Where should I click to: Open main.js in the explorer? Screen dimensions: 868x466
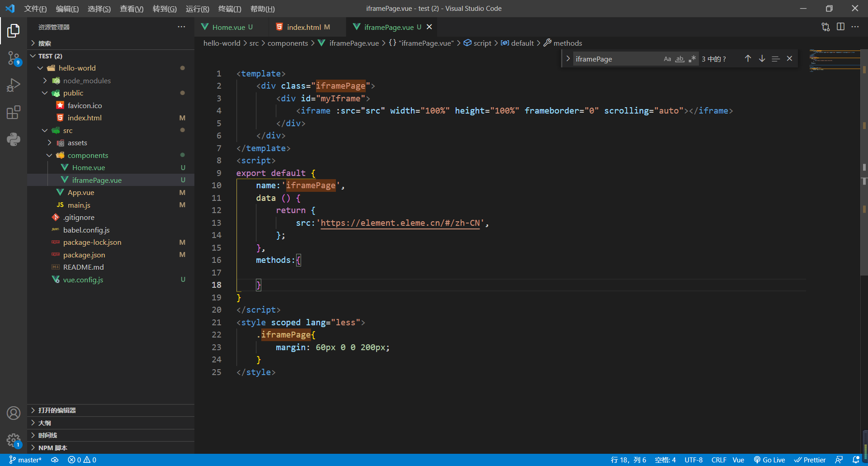tap(111, 205)
